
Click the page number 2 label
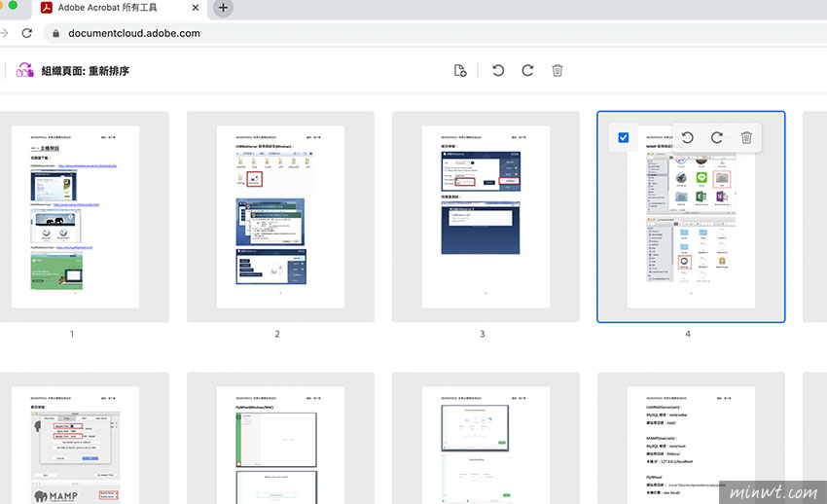coord(277,334)
